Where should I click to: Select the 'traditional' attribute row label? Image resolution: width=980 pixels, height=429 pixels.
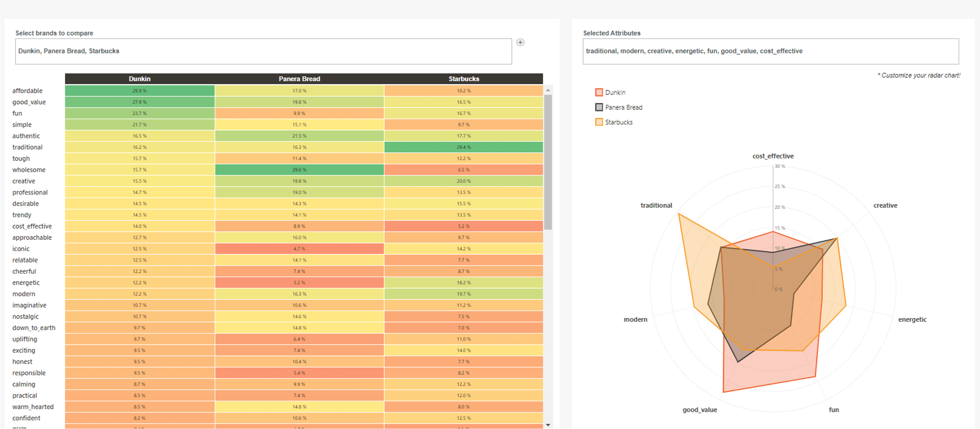click(x=27, y=147)
